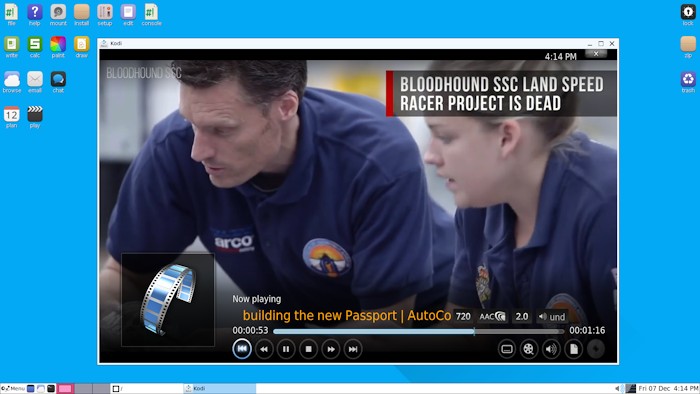Open the paint desktop app icon
700x394 pixels.
click(x=58, y=47)
